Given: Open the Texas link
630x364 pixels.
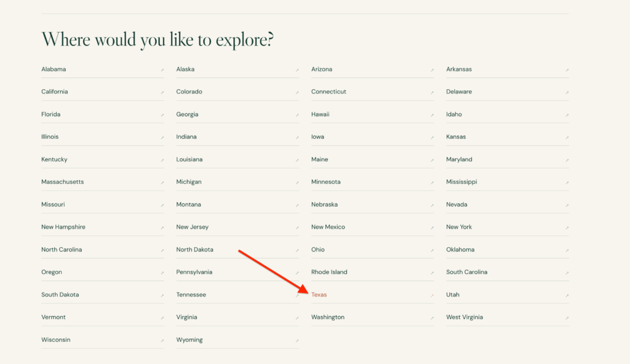Looking at the screenshot, I should (319, 295).
